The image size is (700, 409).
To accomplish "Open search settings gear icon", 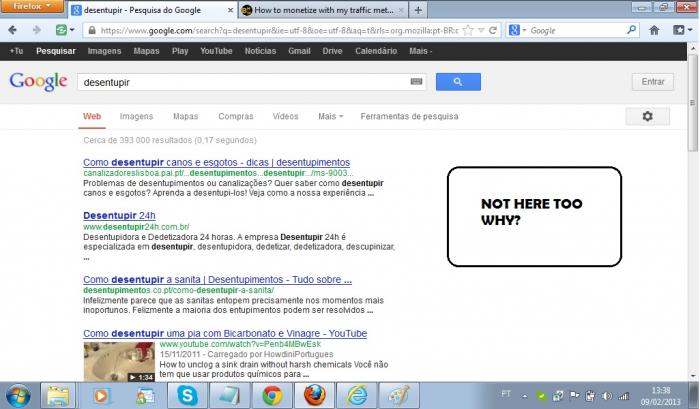I will [647, 116].
